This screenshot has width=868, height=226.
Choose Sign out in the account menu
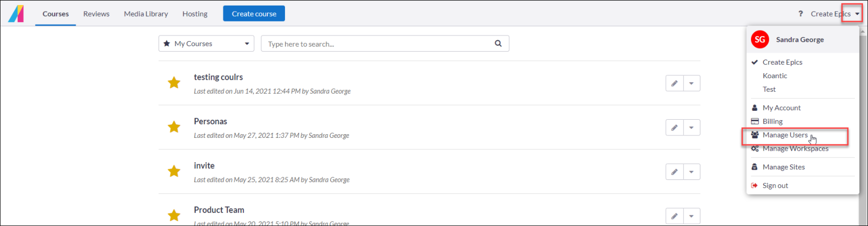(775, 185)
